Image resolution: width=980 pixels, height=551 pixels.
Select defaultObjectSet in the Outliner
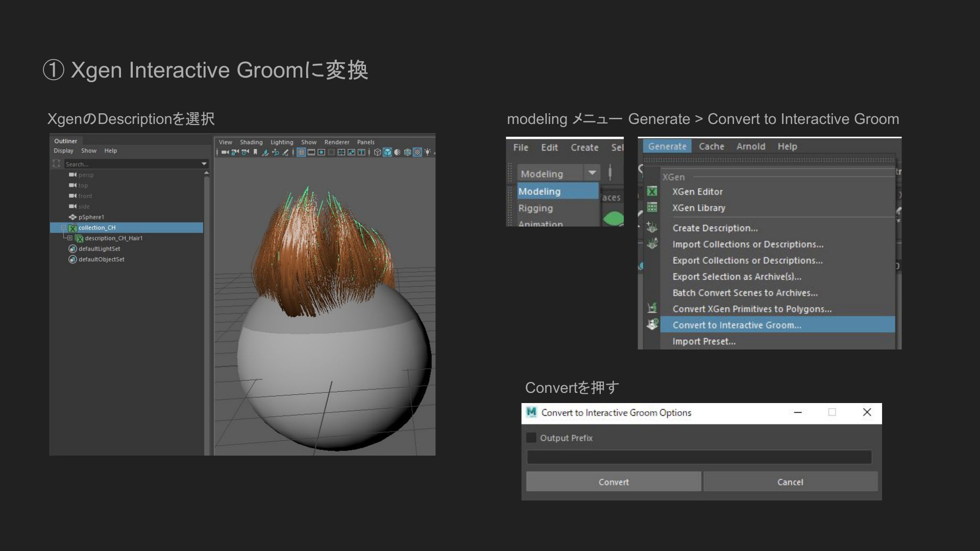pos(101,259)
